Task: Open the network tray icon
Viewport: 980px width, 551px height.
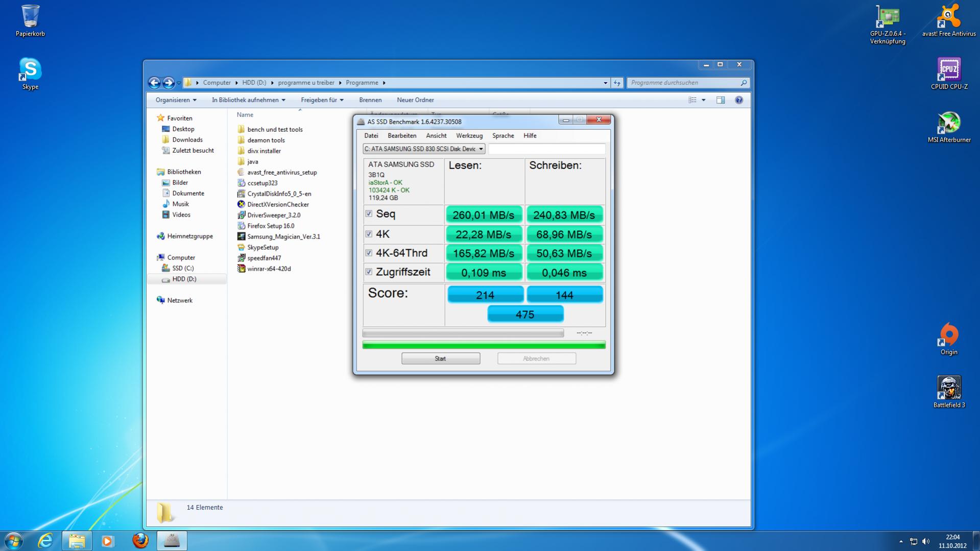Action: click(914, 541)
